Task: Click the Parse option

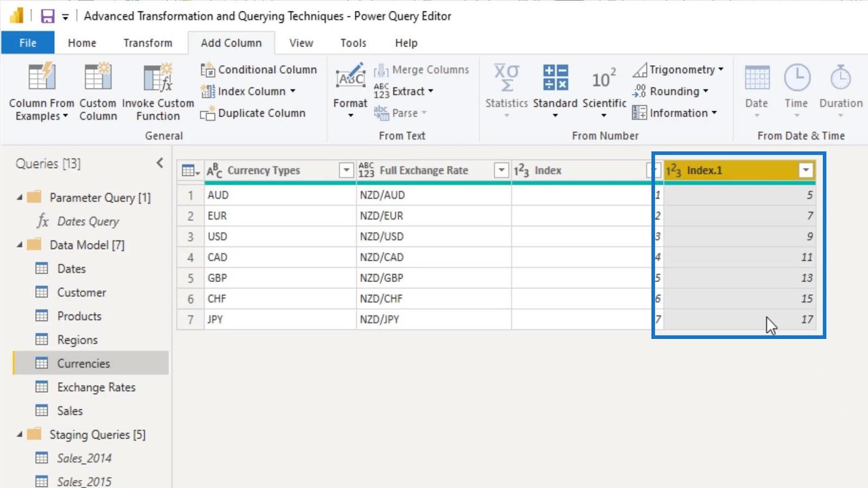Action: coord(400,113)
